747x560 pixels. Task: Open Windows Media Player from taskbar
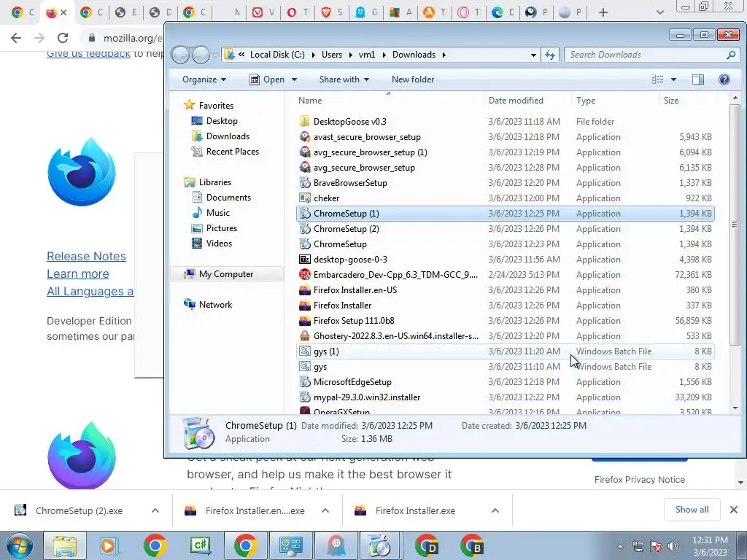pos(109,545)
